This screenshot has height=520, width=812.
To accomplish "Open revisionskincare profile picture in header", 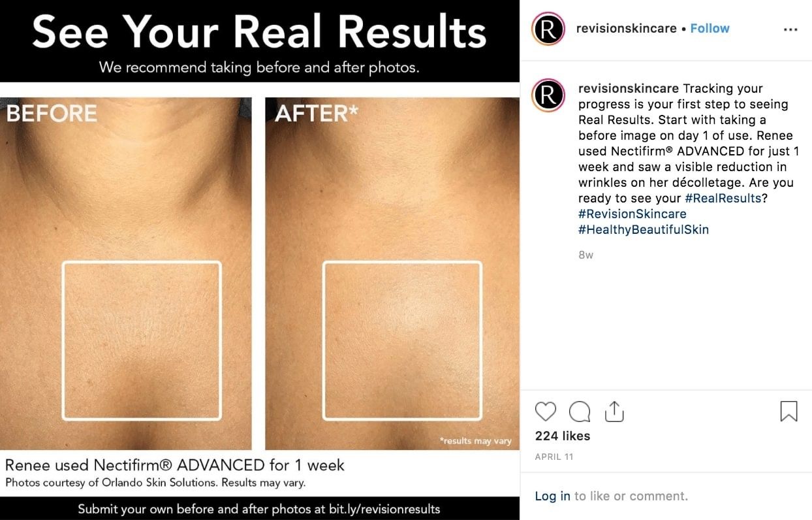I will pos(548,29).
